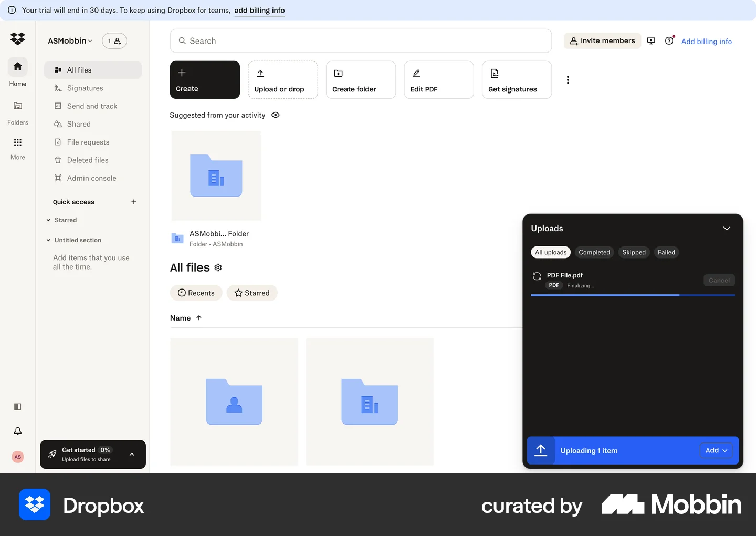Click the Dropbox logo in the sidebar
Screen dimensions: 756x536
(x=18, y=38)
